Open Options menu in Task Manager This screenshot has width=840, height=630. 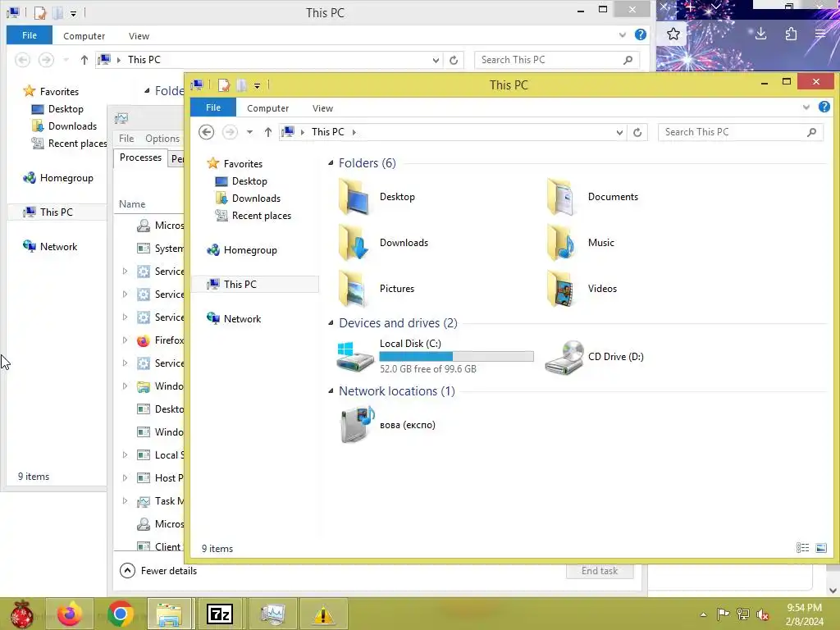click(x=162, y=139)
